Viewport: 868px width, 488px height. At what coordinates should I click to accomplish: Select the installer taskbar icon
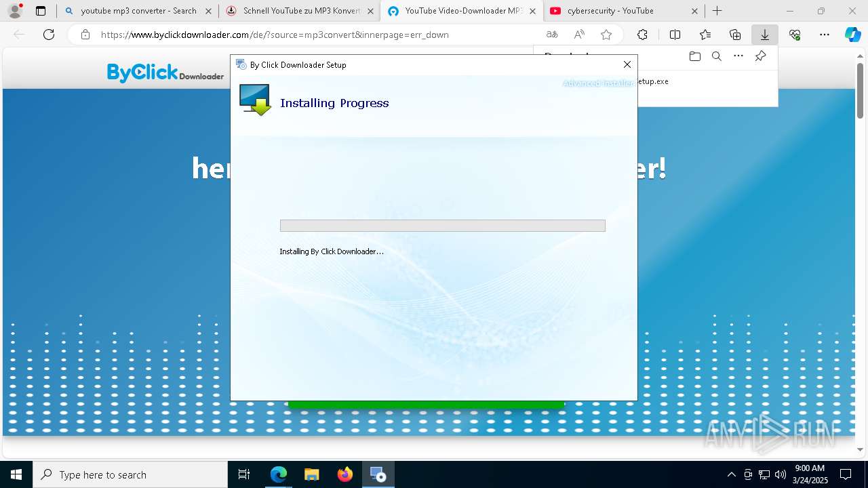(x=378, y=474)
